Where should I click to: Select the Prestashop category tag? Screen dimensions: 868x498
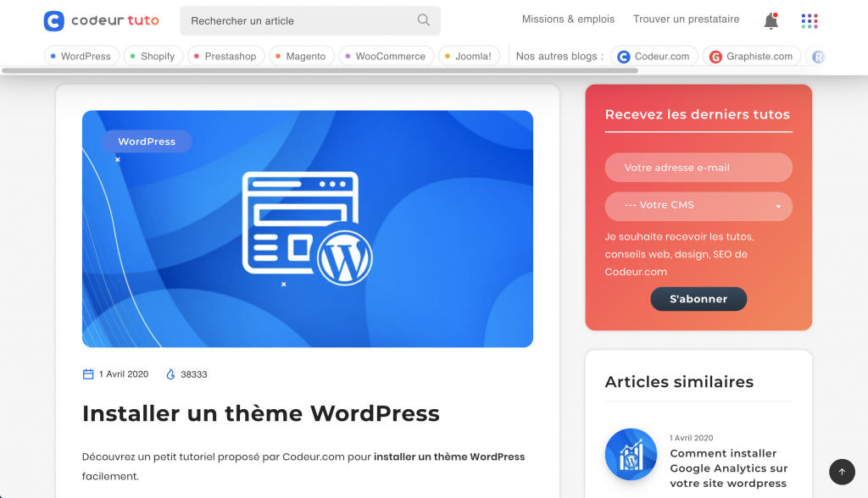(225, 56)
